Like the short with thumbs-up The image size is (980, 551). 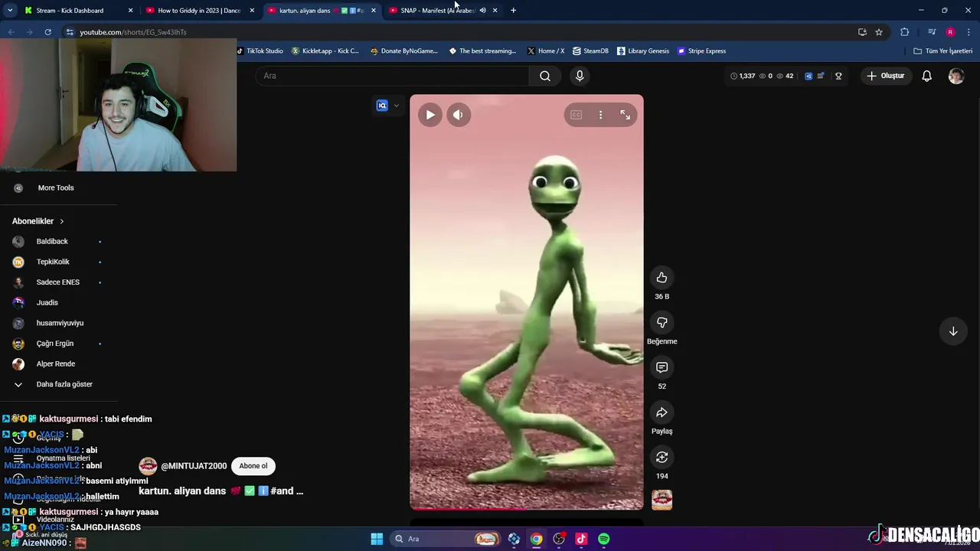tap(661, 278)
